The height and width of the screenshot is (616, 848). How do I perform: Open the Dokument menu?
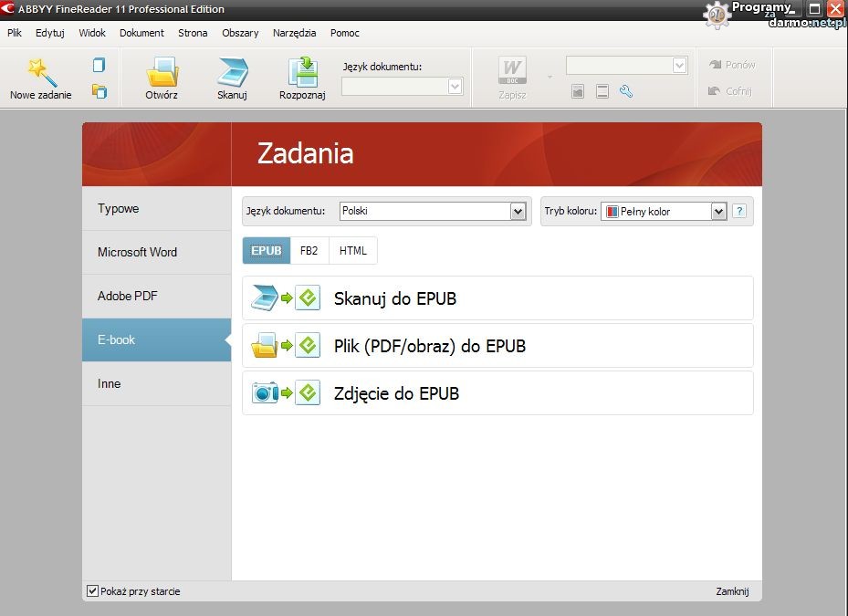(141, 33)
